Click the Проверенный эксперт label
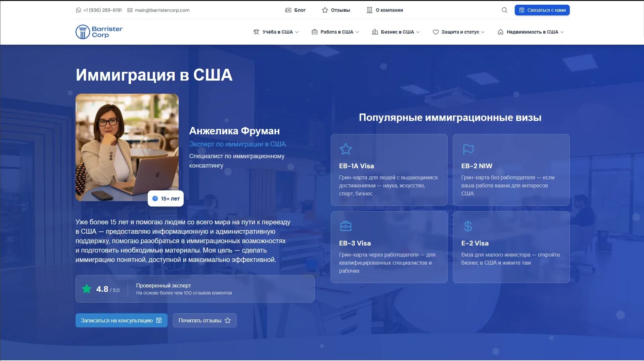Screen dimensions: 644x361 [164, 285]
